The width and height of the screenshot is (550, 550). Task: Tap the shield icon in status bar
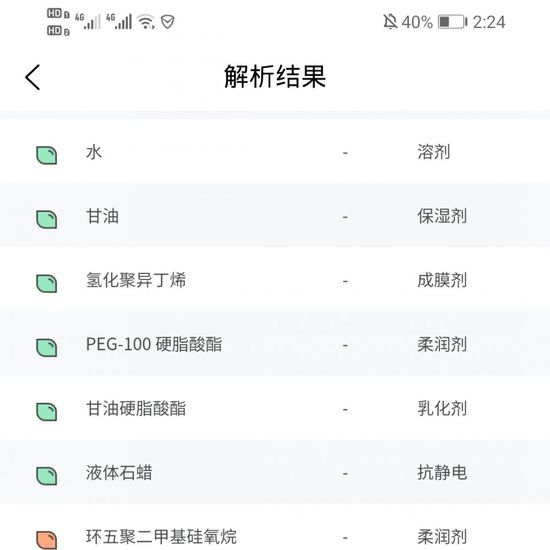tap(168, 22)
